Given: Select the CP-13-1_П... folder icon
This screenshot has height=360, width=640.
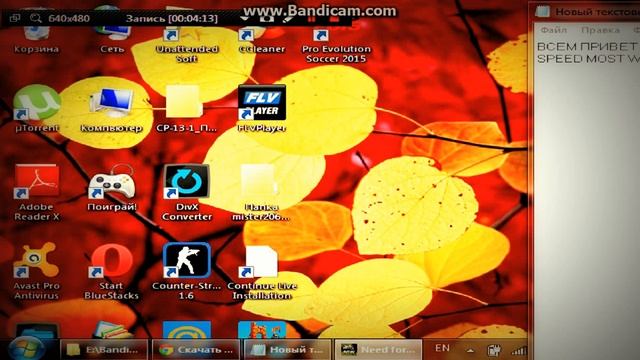Looking at the screenshot, I should pyautogui.click(x=187, y=109).
